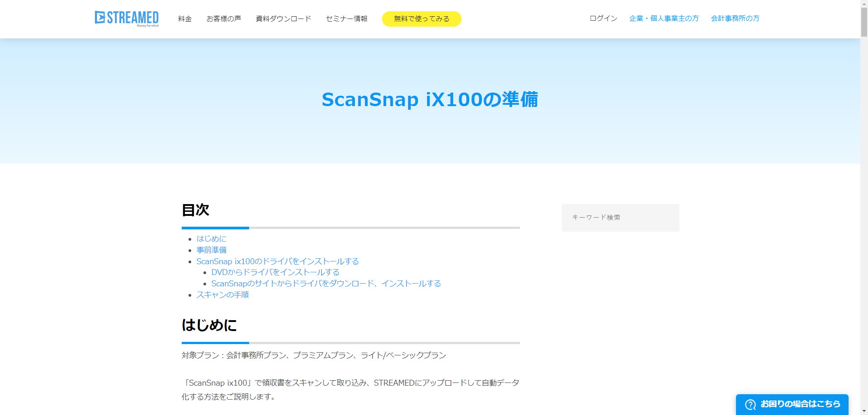Click the ScanSnap iX100の準備 page title
868x415 pixels.
pos(430,99)
